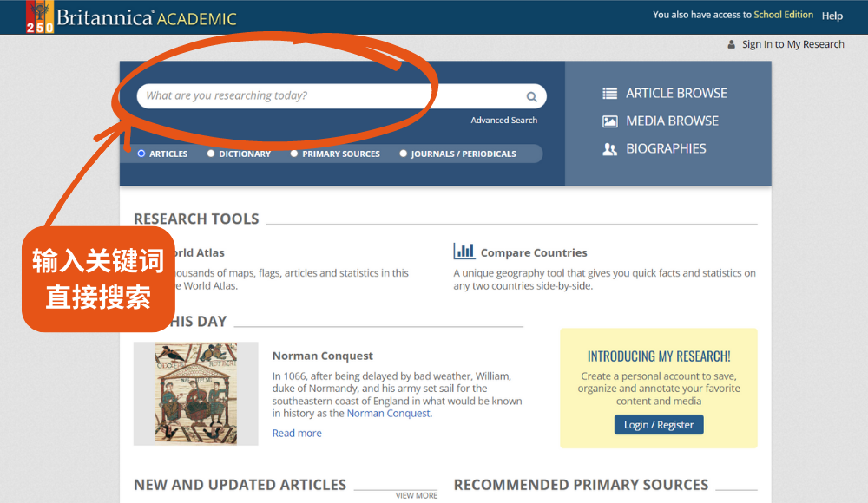Select the Dictionary radio button

click(211, 154)
